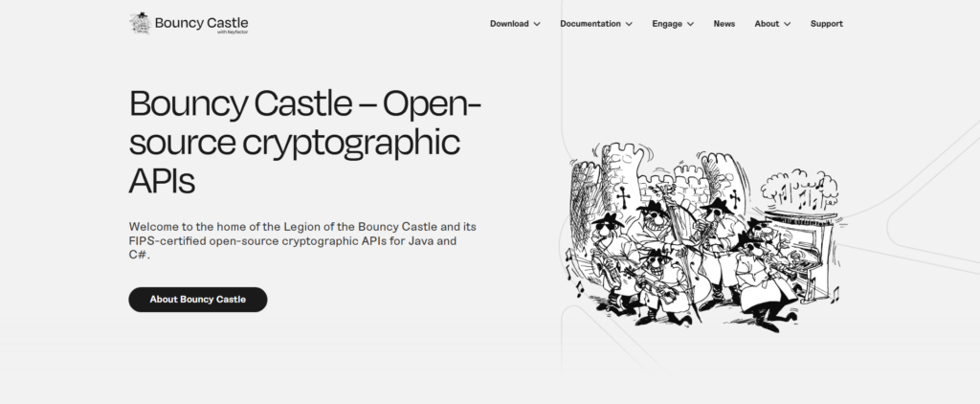Expand the About chevron arrow
This screenshot has height=404, width=980.
click(x=787, y=24)
